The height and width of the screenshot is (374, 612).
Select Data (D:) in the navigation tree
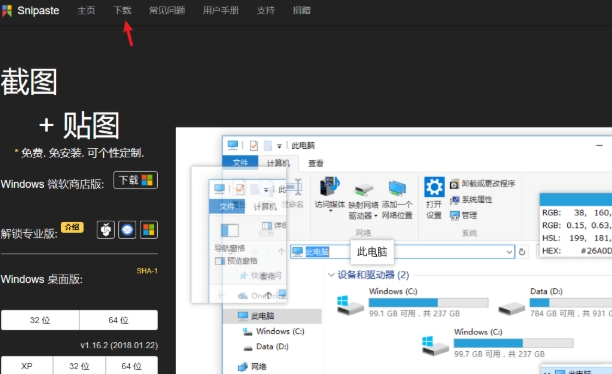[265, 346]
